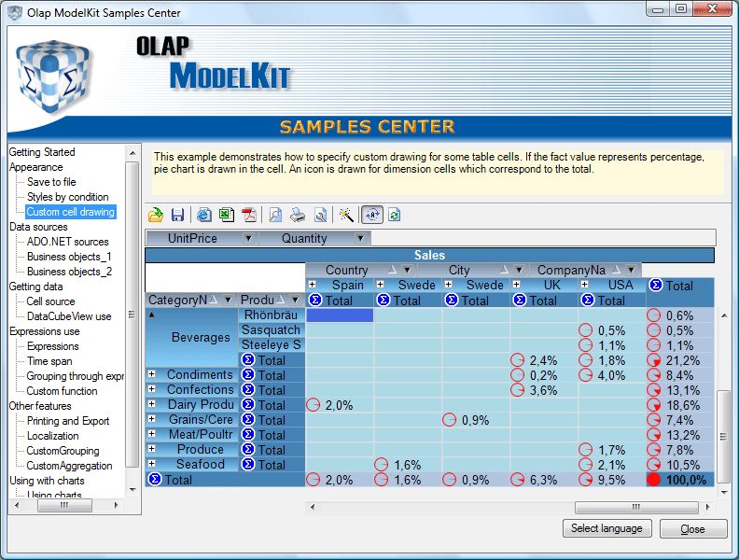This screenshot has height=560, width=739.
Task: Click the Olap ModelKit cube logo
Action: pos(53,77)
